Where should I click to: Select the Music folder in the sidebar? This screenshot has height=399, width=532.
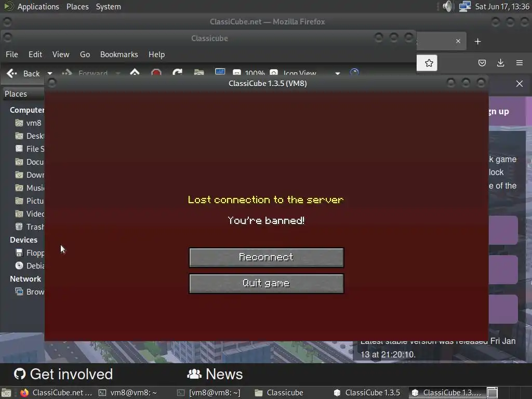pyautogui.click(x=30, y=188)
